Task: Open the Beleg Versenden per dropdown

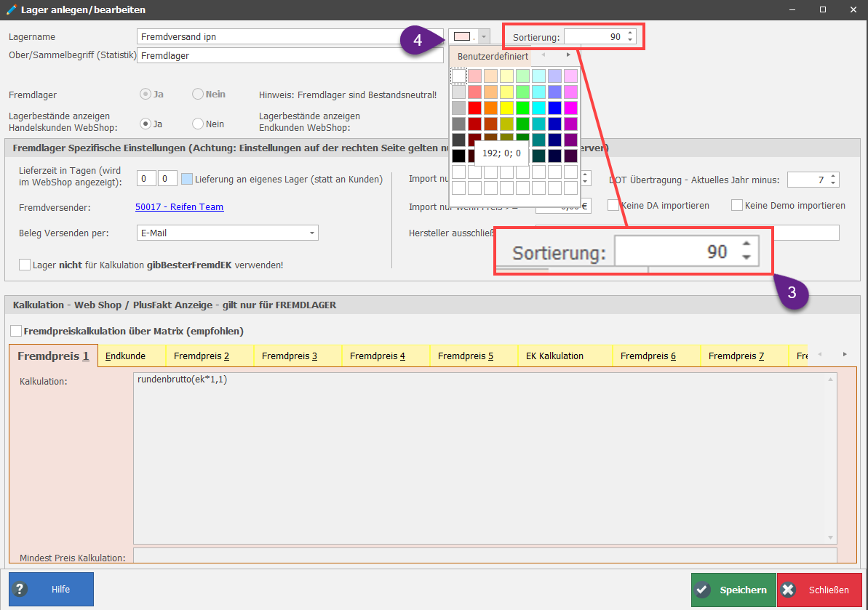Action: 312,233
